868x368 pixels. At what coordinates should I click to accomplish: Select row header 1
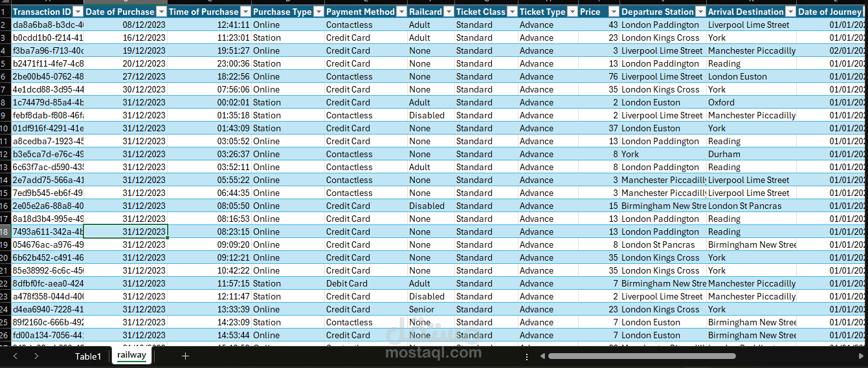[5, 12]
